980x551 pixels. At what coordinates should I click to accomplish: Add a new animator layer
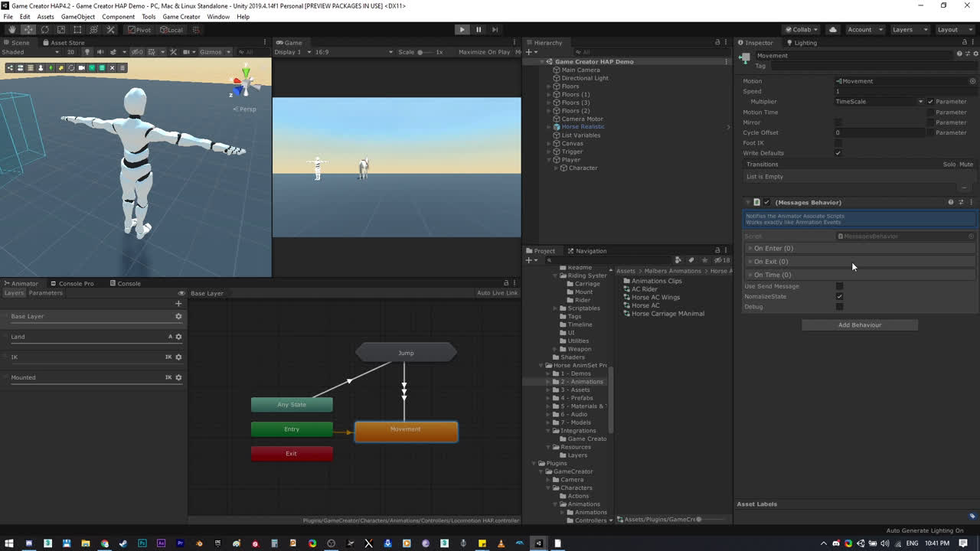(178, 304)
